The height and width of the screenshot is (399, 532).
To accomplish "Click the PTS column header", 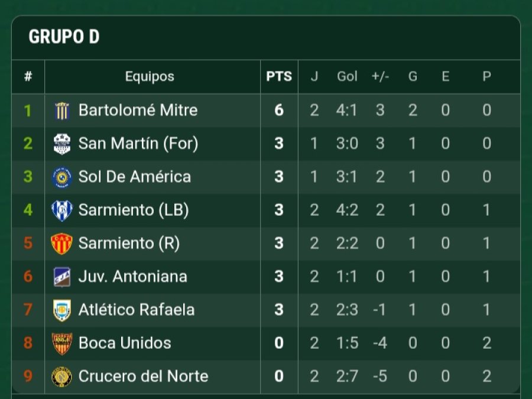I will click(279, 77).
